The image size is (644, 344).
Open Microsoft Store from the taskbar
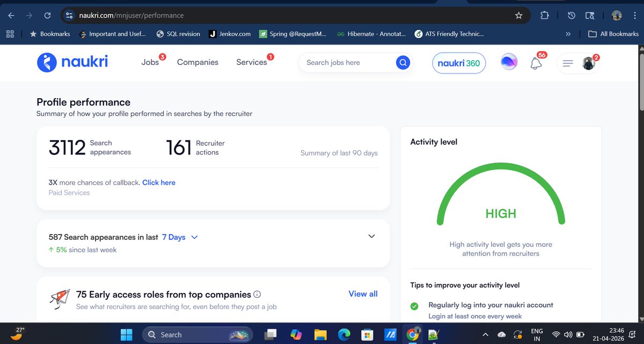pos(367,334)
